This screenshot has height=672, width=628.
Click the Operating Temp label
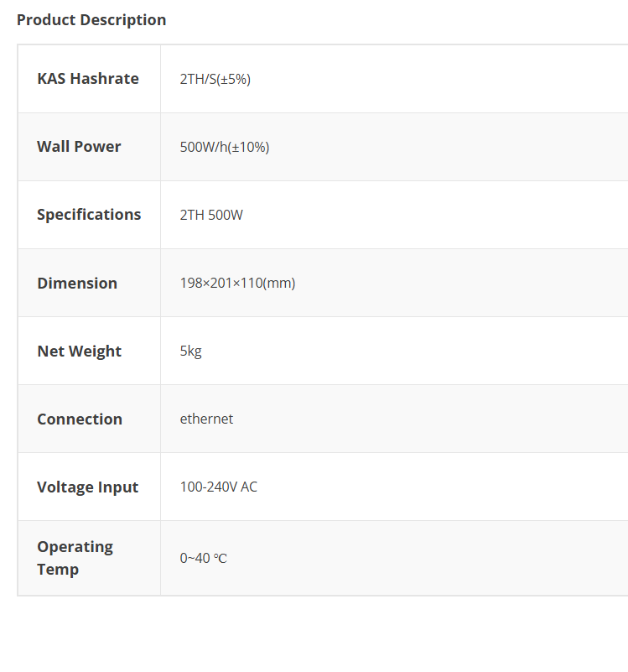(x=75, y=558)
